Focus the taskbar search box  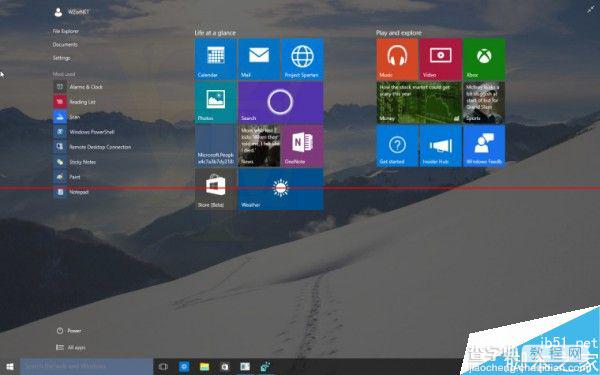[x=86, y=367]
